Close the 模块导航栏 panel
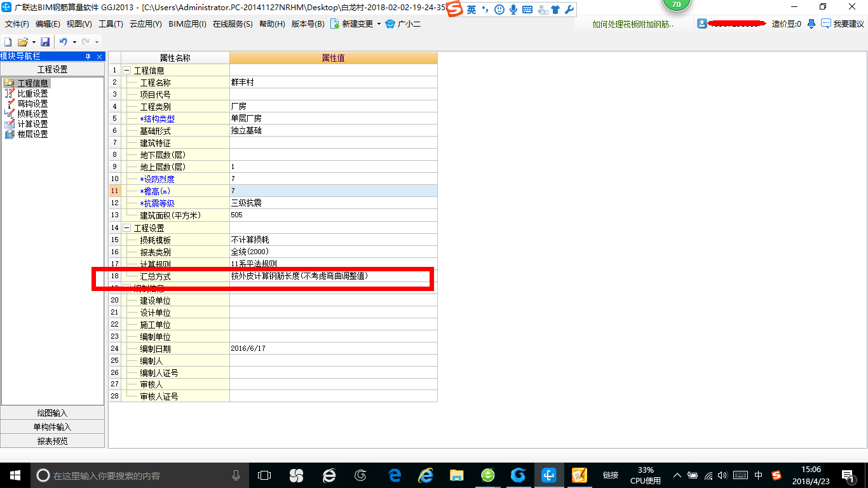 tap(99, 57)
